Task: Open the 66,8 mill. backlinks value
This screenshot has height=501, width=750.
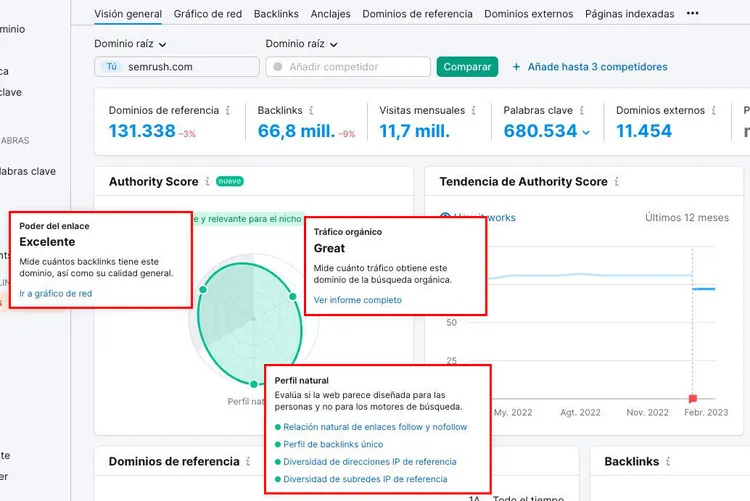Action: [296, 131]
